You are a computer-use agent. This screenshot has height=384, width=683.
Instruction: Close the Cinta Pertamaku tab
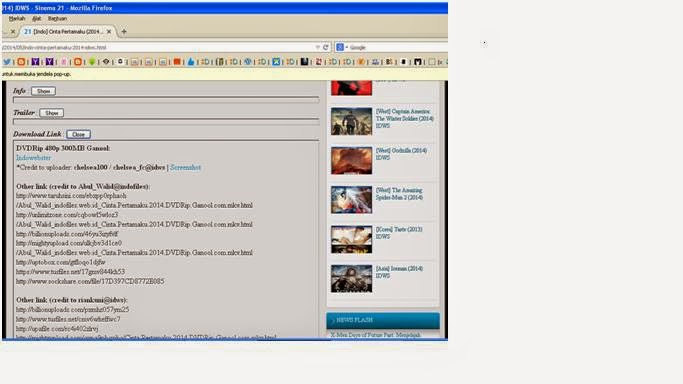[x=109, y=31]
